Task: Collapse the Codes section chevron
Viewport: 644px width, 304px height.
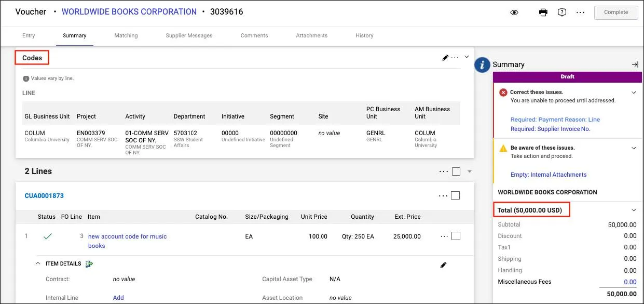Action: click(x=467, y=57)
